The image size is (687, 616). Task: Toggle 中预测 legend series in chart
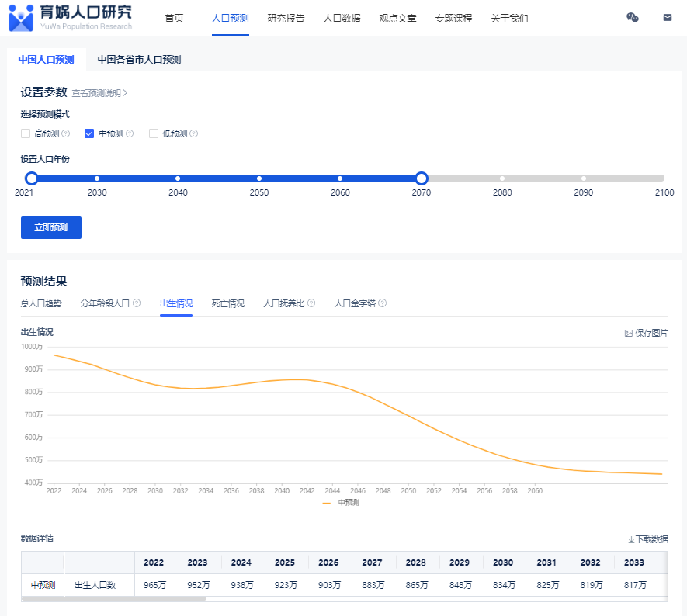point(341,503)
